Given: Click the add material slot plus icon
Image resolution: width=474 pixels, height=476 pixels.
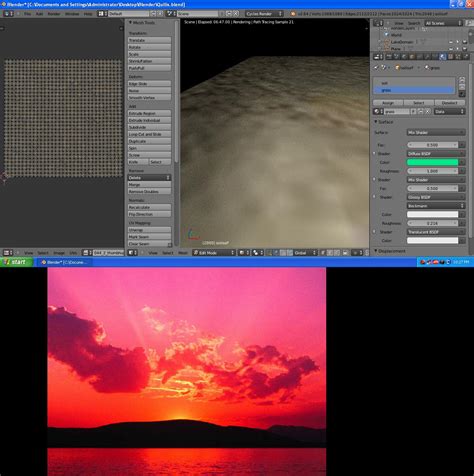Looking at the screenshot, I should tap(462, 79).
